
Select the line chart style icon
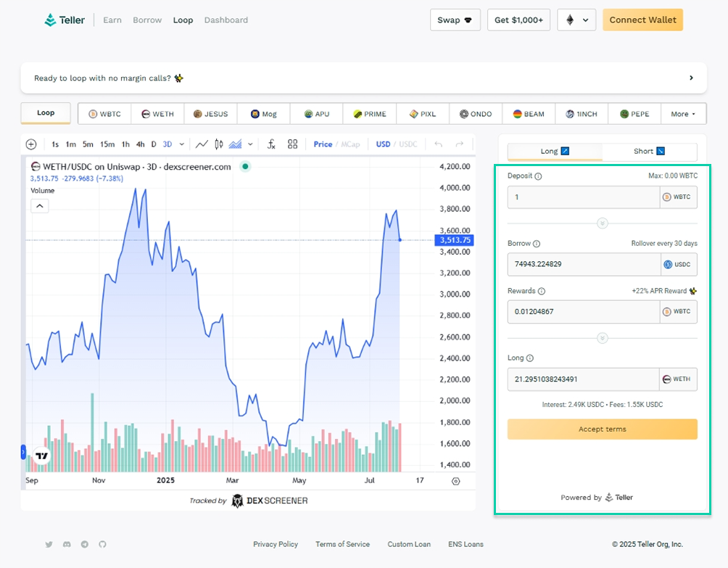[x=202, y=144]
